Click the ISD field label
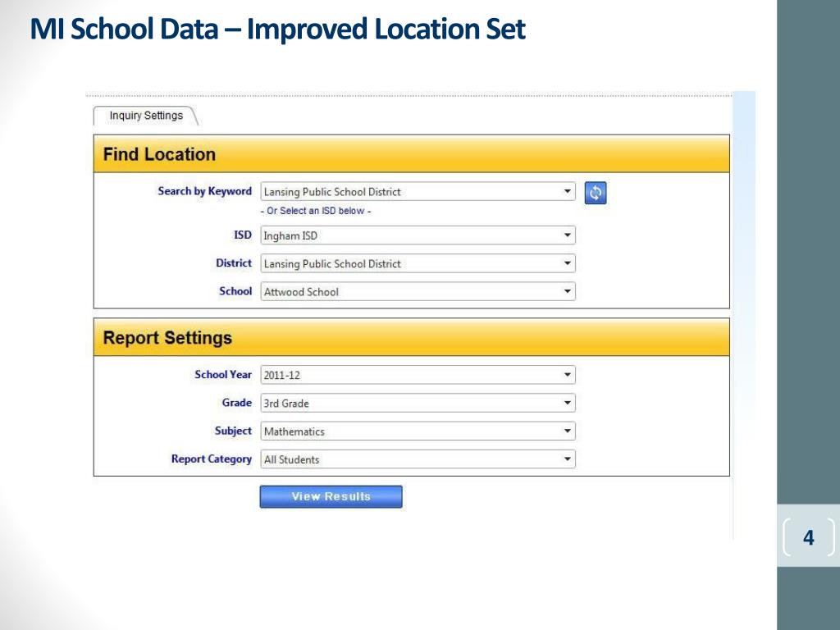 pyautogui.click(x=243, y=235)
